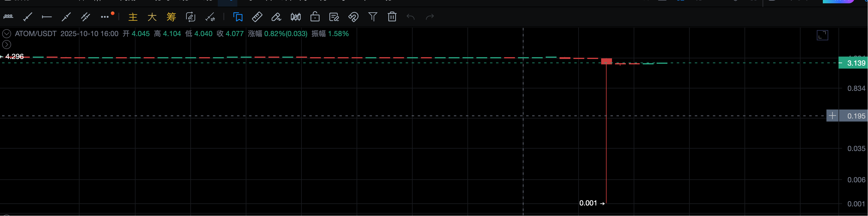868x216 pixels.
Task: Click the redo arrow
Action: click(429, 17)
